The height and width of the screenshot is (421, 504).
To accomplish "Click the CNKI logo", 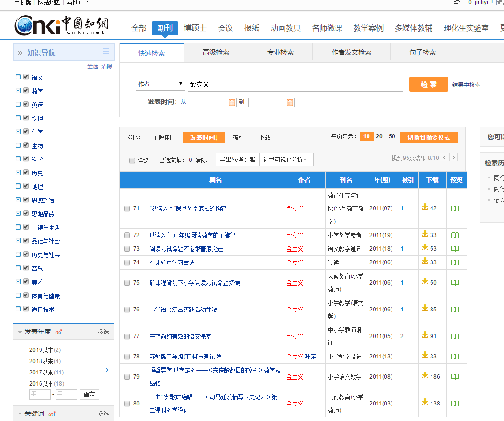I will (x=61, y=25).
